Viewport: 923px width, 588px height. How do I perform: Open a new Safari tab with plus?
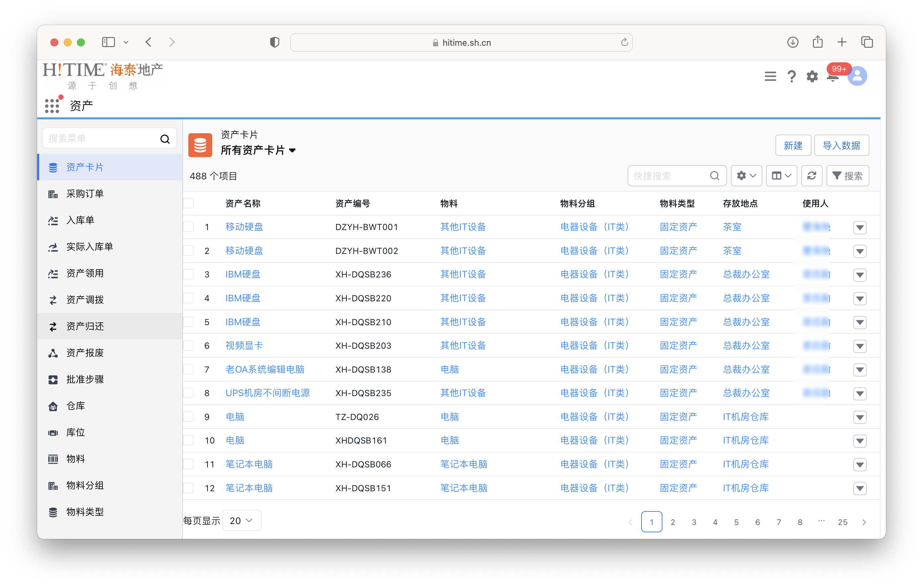click(x=841, y=42)
